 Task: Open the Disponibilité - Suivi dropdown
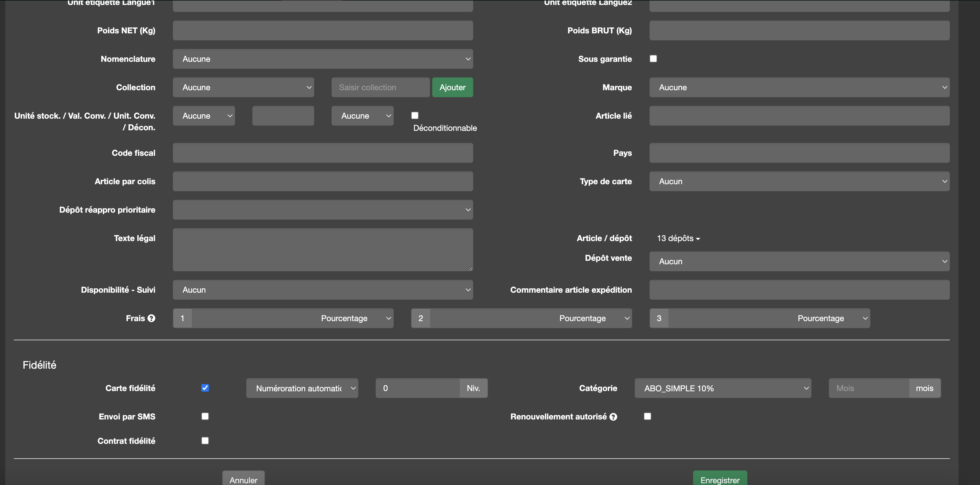[323, 290]
